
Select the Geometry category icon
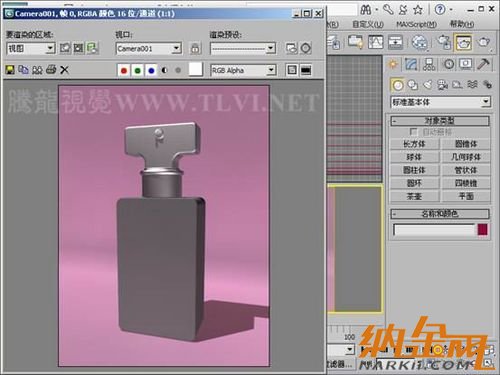pyautogui.click(x=397, y=85)
